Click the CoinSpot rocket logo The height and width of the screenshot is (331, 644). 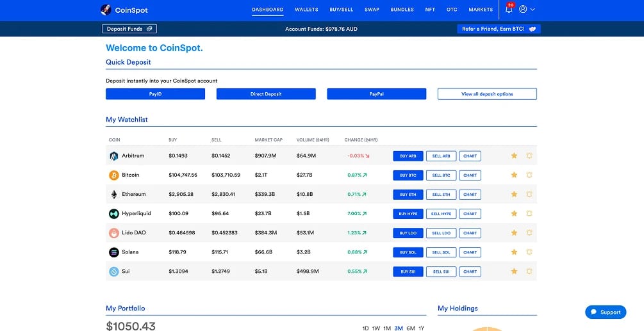coord(106,10)
